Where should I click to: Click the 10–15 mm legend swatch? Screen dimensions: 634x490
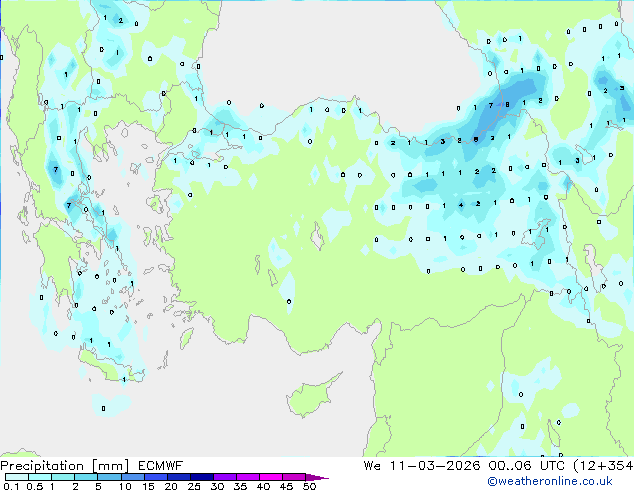tap(132, 477)
